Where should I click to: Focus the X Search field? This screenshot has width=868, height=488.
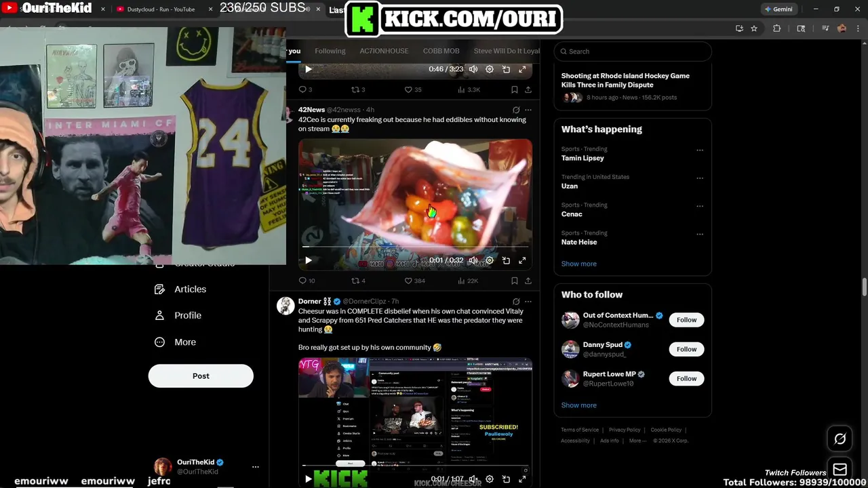[633, 52]
